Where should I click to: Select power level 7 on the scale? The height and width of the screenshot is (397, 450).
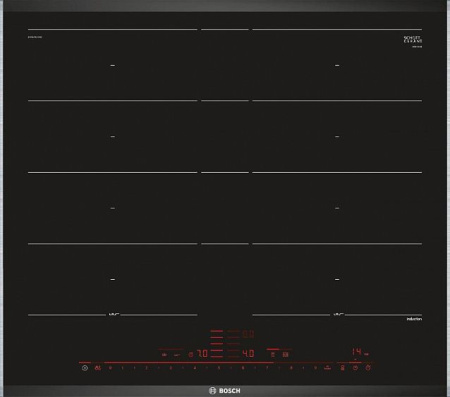click(267, 368)
